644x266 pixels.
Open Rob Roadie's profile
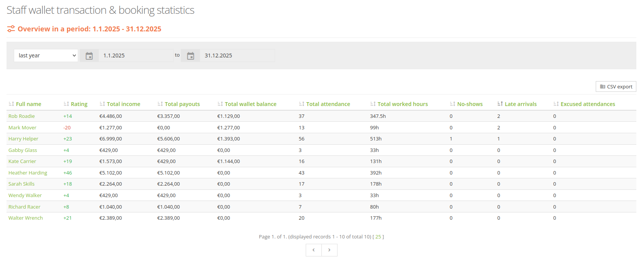(x=21, y=116)
